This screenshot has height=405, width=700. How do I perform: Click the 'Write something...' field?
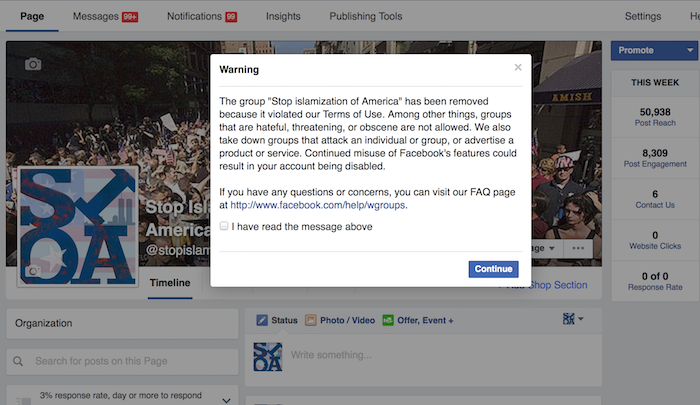(331, 355)
